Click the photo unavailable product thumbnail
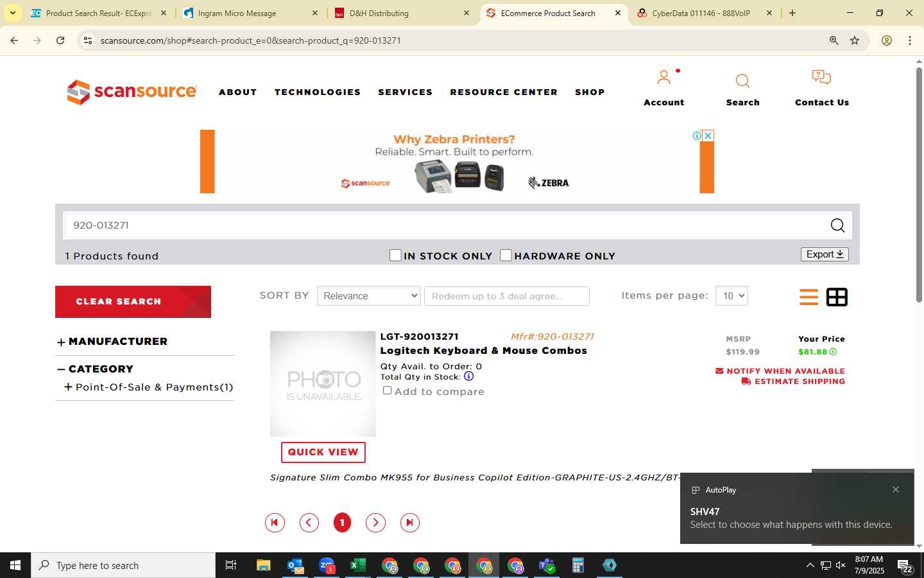Image resolution: width=924 pixels, height=578 pixels. [x=323, y=384]
